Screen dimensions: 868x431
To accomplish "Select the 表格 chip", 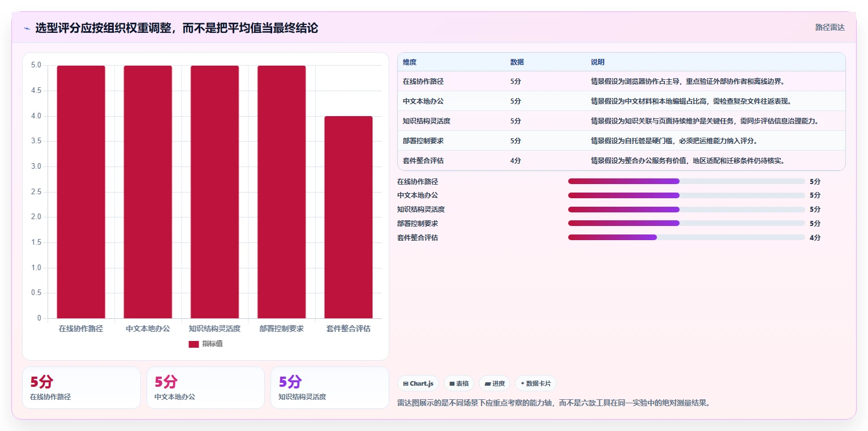I will (459, 383).
